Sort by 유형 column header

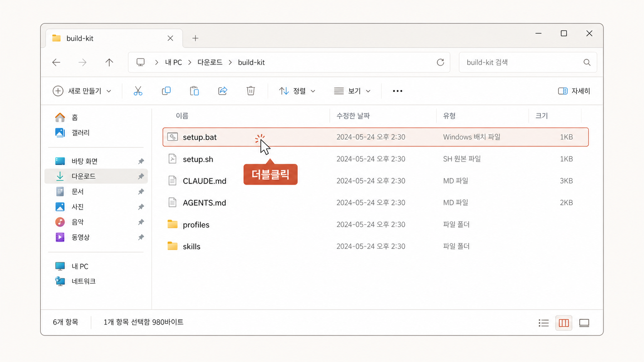449,116
